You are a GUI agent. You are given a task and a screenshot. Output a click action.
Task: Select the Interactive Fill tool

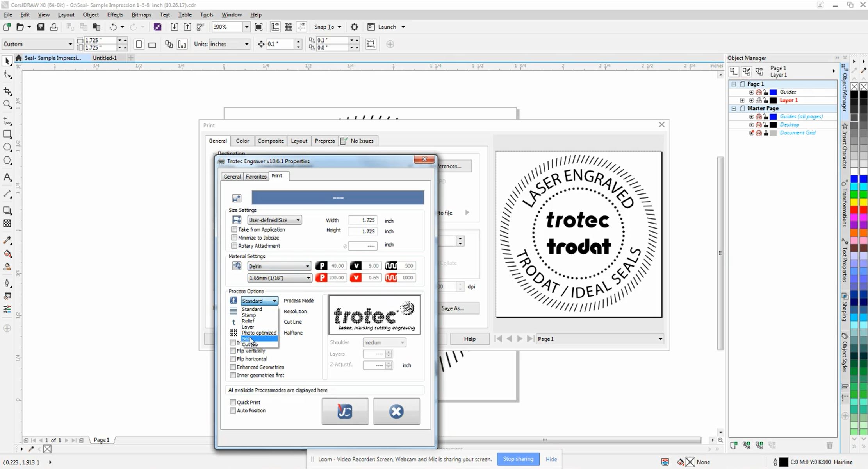click(7, 254)
